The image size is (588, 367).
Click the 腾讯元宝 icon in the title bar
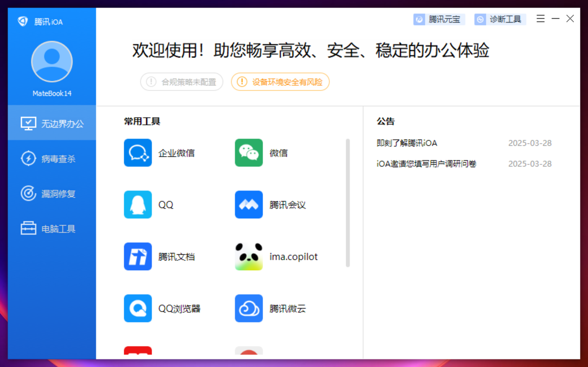pos(419,19)
